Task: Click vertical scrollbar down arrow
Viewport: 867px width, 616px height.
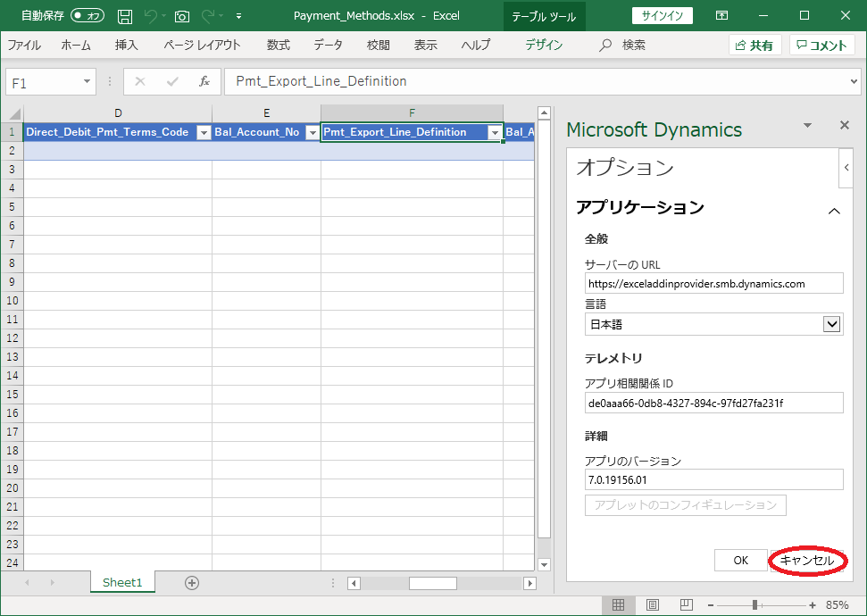Action: (x=544, y=564)
